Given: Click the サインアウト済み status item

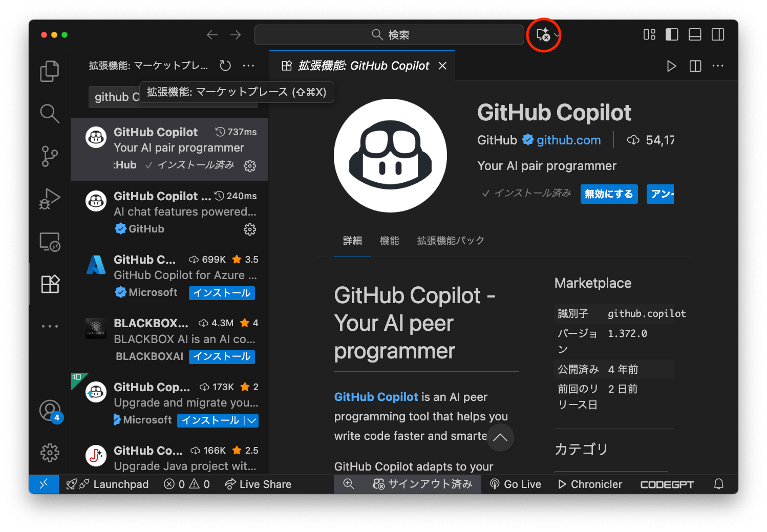Looking at the screenshot, I should point(422,484).
